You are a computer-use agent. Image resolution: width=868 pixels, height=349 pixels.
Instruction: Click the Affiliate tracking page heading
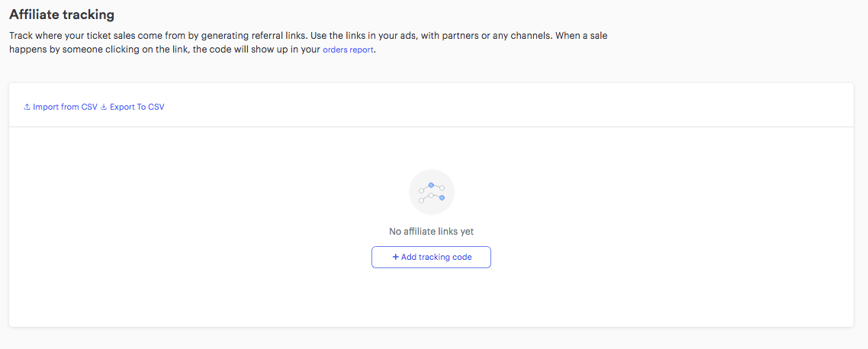62,15
